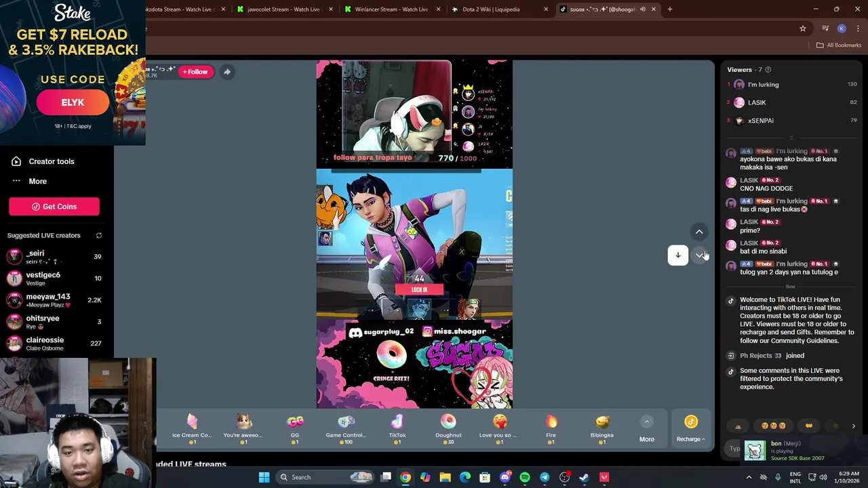Send the Fire gift
868x488 pixels.
coord(551,430)
